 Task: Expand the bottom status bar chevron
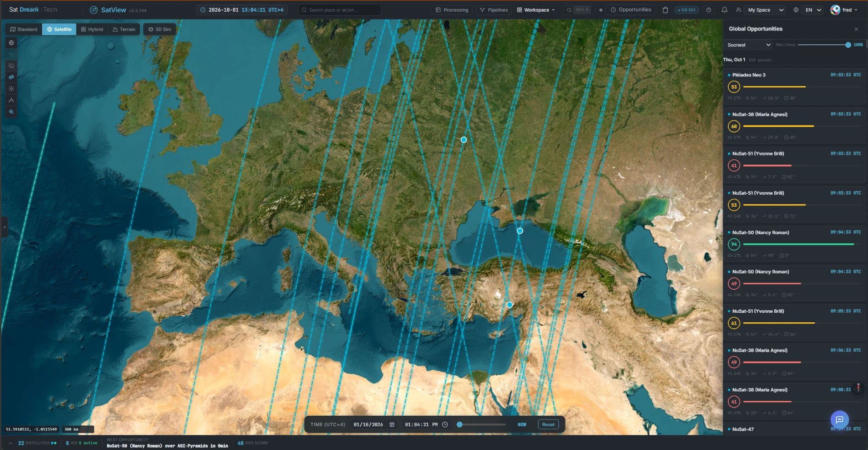click(x=10, y=443)
